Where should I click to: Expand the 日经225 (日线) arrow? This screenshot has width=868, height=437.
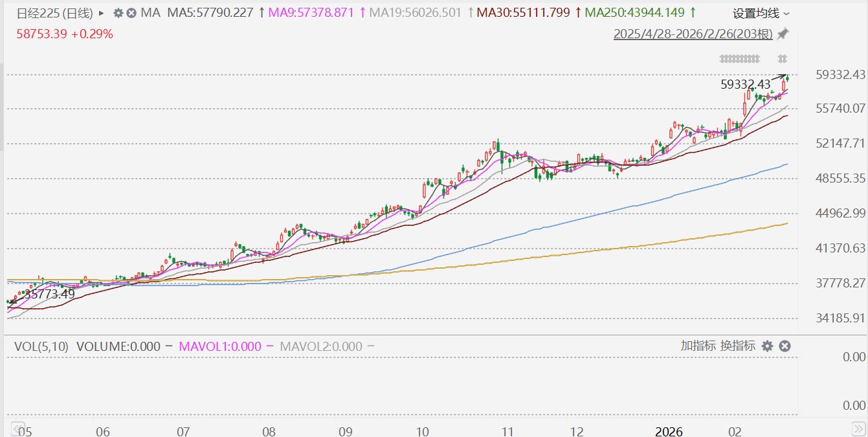(101, 13)
